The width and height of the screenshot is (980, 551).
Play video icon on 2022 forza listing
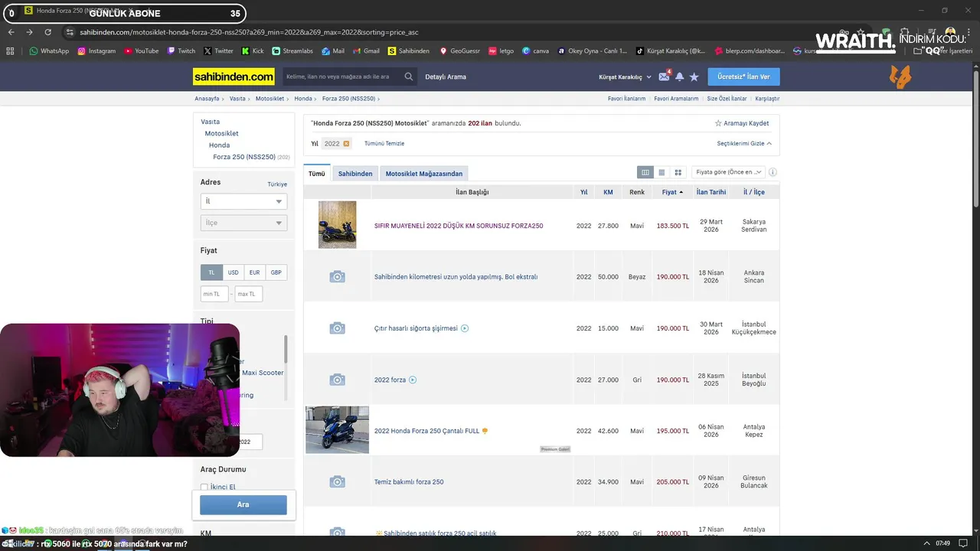[x=413, y=380]
